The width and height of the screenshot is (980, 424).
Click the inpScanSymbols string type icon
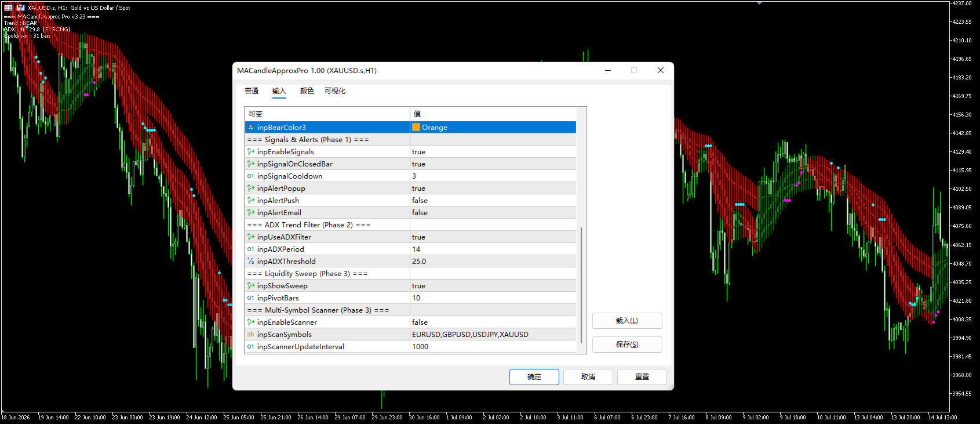coord(251,335)
